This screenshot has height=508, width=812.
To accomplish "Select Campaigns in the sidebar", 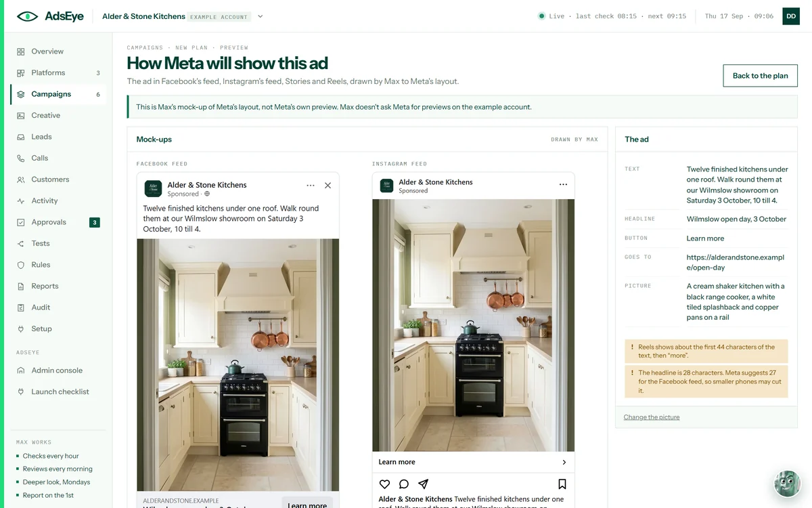I will point(58,94).
